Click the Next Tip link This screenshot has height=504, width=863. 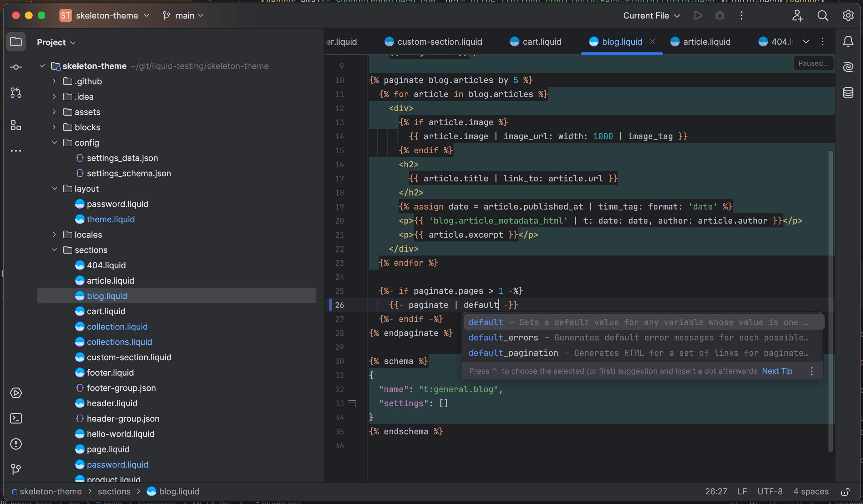[x=777, y=371]
